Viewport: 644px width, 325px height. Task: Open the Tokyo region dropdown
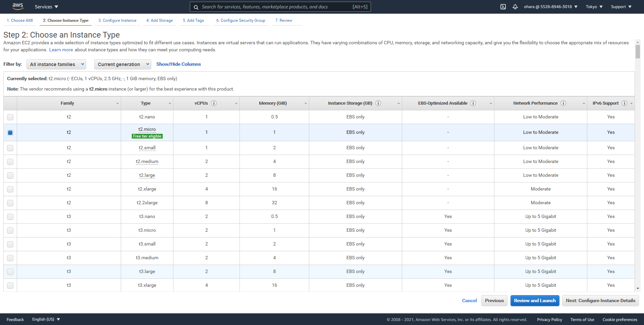tap(594, 7)
